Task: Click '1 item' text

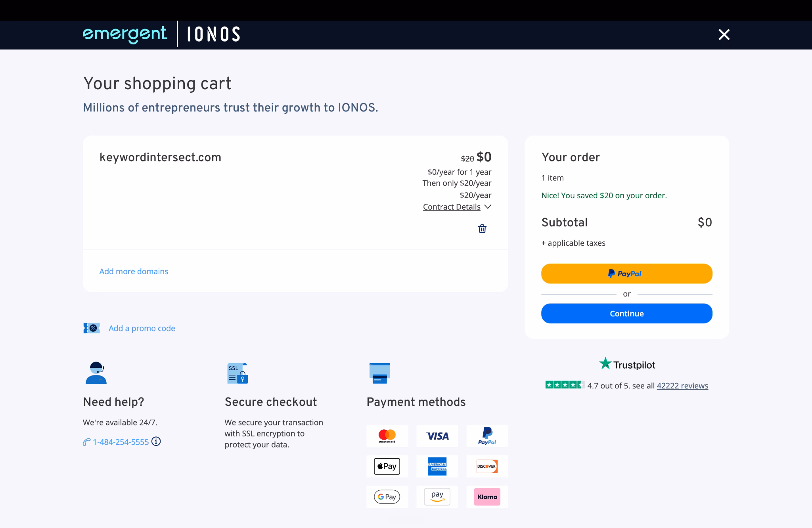Action: click(552, 178)
